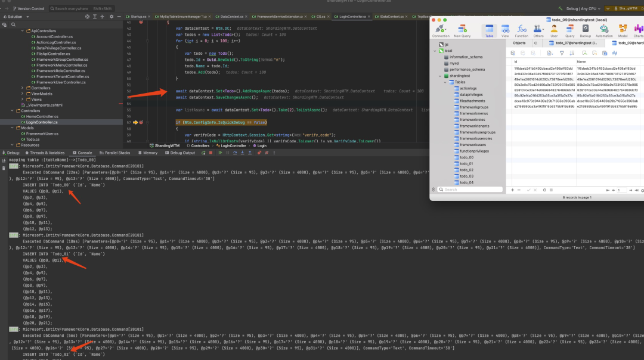Click ShardingWTM breadcrumb
This screenshot has height=360, width=644.
pyautogui.click(x=165, y=145)
